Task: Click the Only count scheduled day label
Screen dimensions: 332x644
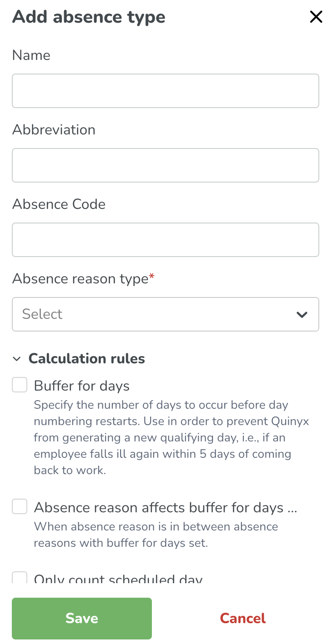Action: 118,578
